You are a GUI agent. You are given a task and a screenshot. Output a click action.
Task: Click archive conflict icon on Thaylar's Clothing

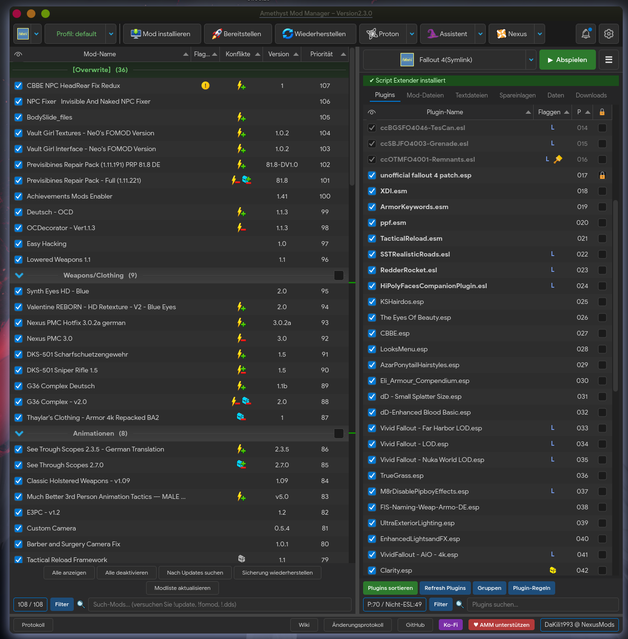click(x=241, y=417)
